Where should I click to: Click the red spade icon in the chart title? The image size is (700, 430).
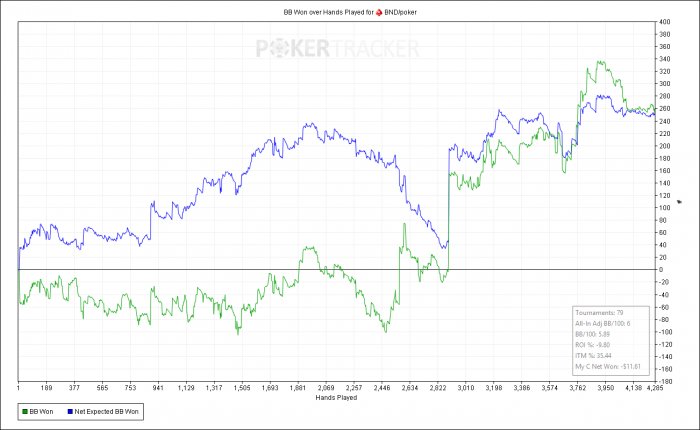(x=379, y=13)
